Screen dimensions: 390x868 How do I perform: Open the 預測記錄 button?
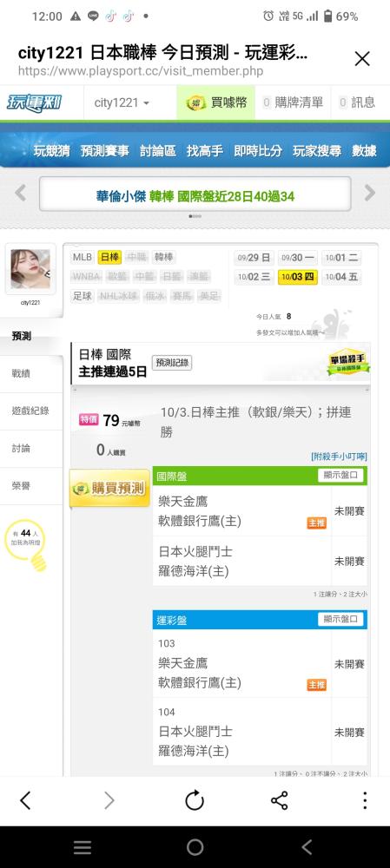172,363
